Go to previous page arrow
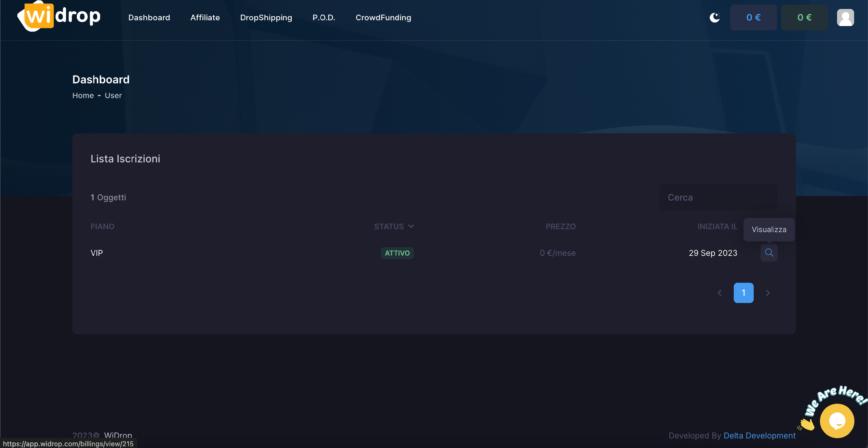This screenshot has height=448, width=868. pos(719,293)
